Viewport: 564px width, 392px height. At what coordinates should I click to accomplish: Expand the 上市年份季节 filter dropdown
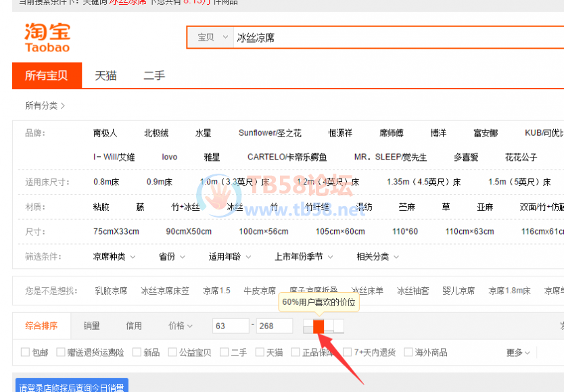pos(304,257)
